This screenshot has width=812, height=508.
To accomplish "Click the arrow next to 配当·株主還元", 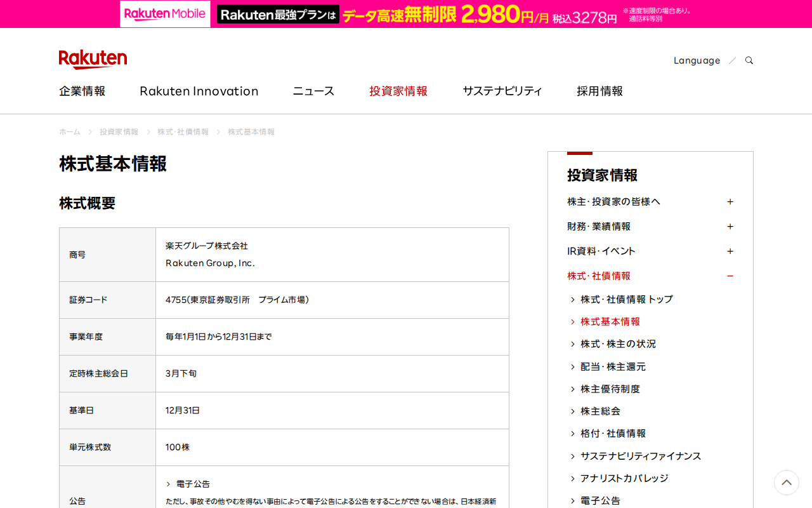I will click(572, 366).
